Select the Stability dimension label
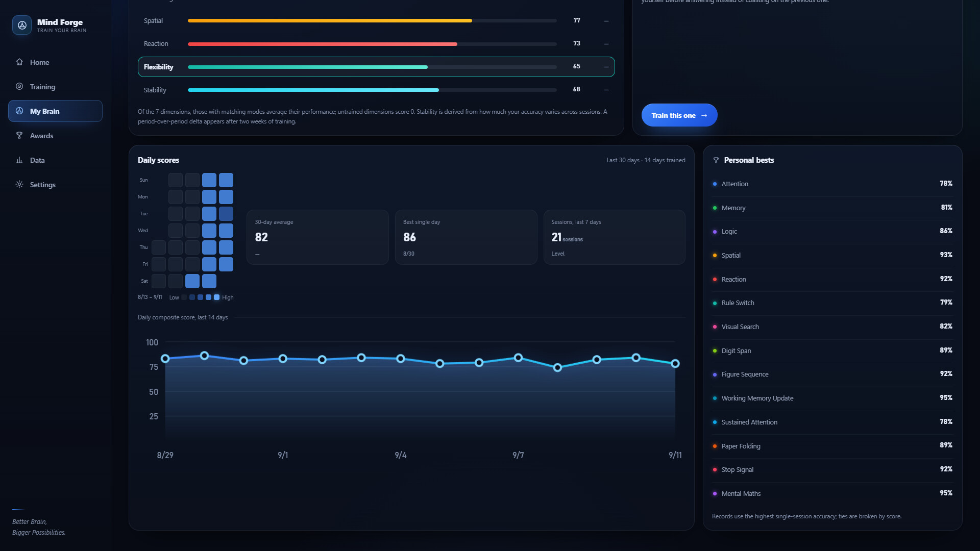This screenshot has height=551, width=980. (155, 90)
